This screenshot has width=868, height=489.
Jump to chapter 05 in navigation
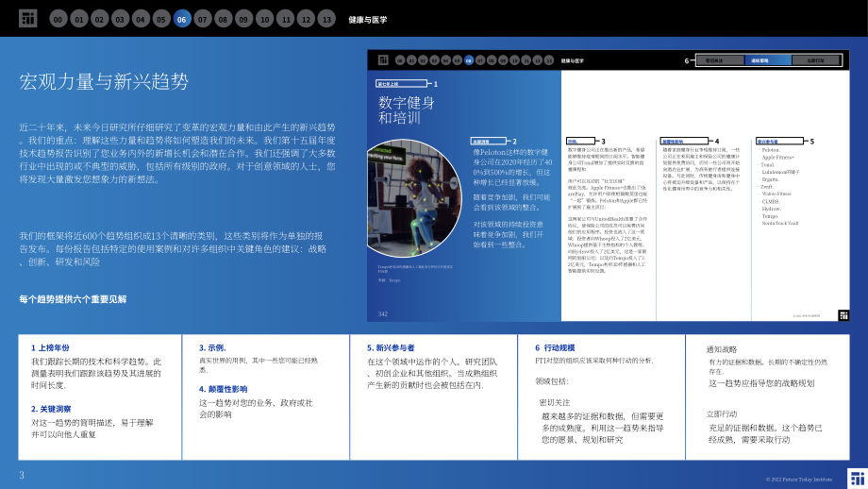(161, 20)
